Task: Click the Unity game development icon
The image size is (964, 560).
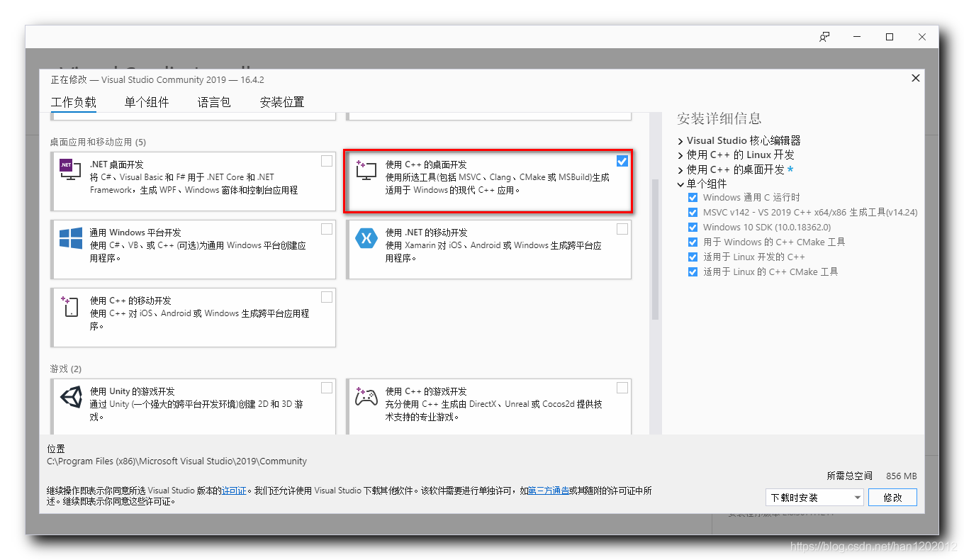Action: pos(70,397)
